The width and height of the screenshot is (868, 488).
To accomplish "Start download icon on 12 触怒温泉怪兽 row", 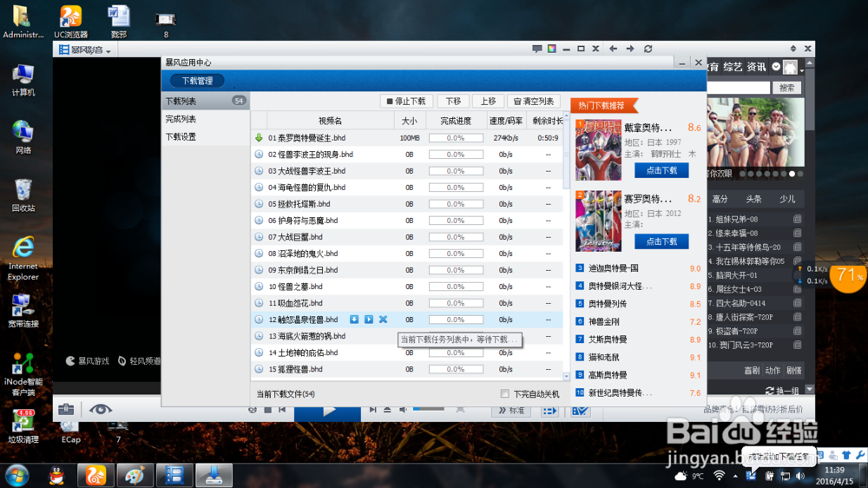I will point(354,320).
